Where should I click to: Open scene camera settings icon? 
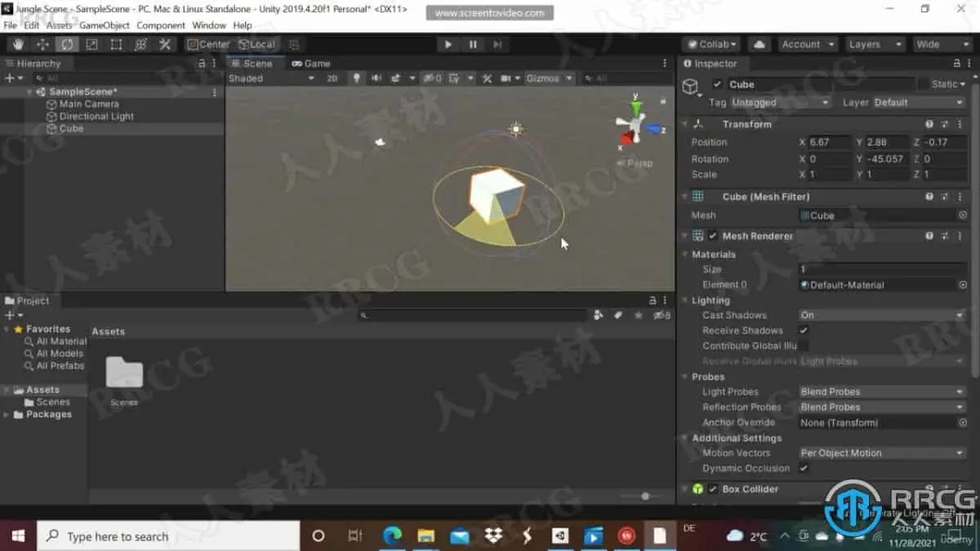(x=506, y=78)
